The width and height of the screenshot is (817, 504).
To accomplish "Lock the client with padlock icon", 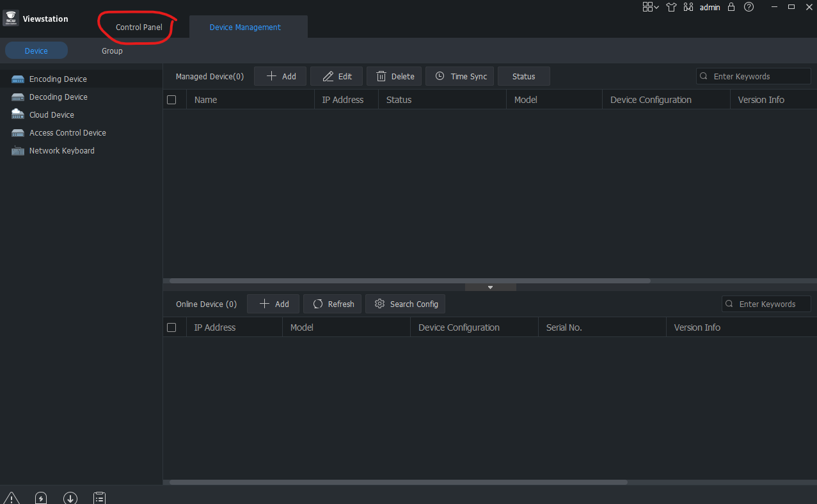I will [x=731, y=7].
